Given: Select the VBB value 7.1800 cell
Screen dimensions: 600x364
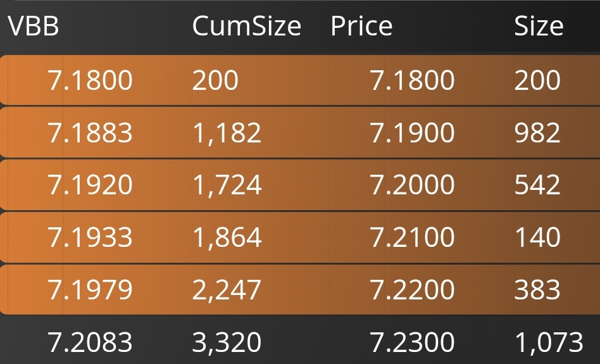Looking at the screenshot, I should (90, 80).
